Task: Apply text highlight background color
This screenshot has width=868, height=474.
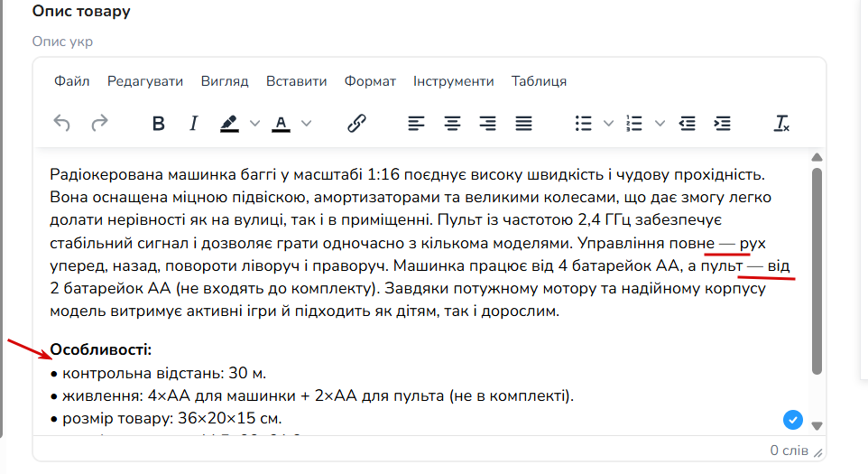Action: coord(229,123)
